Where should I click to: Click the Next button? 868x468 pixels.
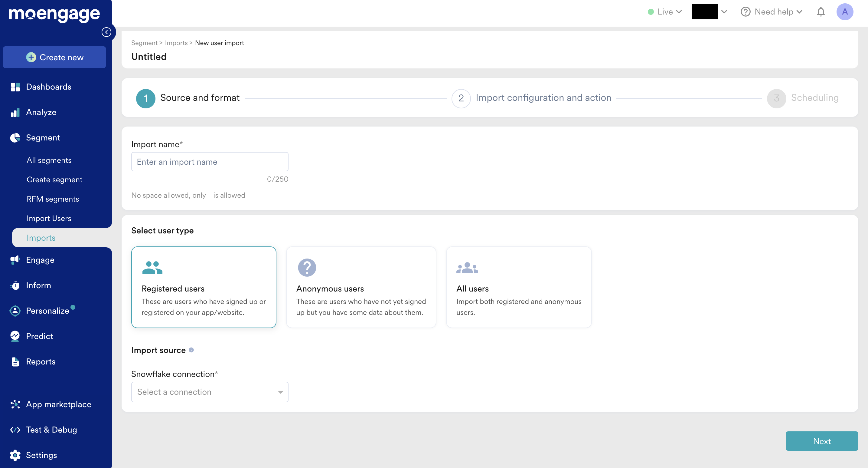coord(821,441)
